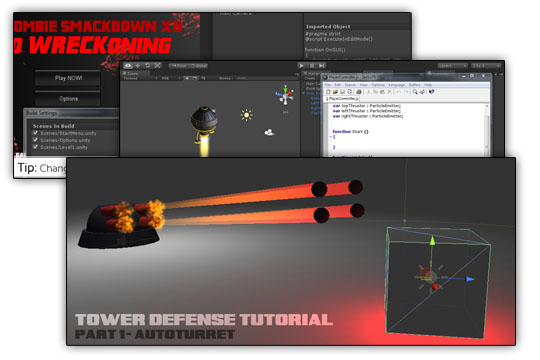Select the Rotate tool icon
Screen dimensions: 540x360
(x=147, y=65)
